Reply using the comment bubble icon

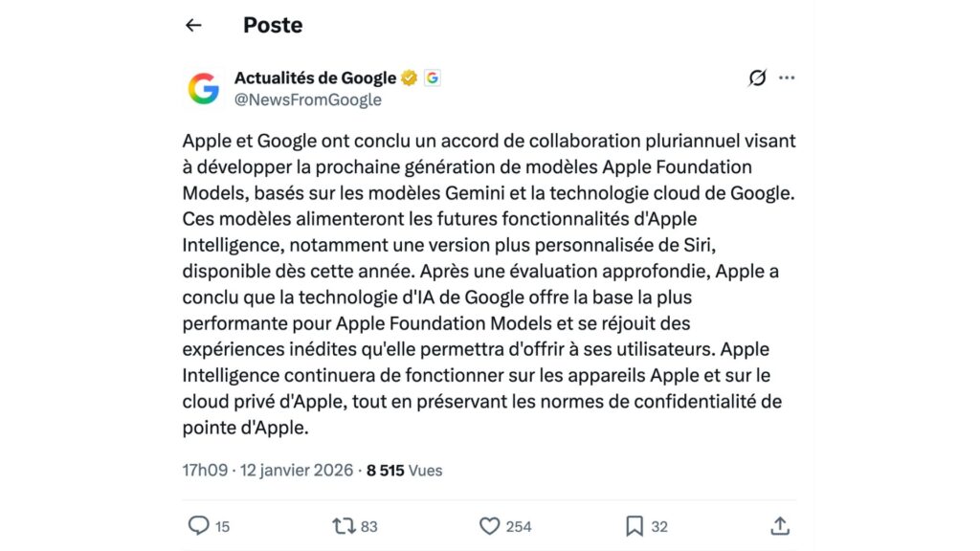coord(198,525)
